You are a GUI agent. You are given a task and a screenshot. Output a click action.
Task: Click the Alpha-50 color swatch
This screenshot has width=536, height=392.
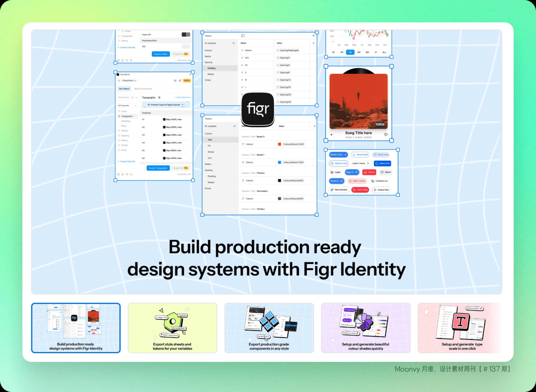186,35
